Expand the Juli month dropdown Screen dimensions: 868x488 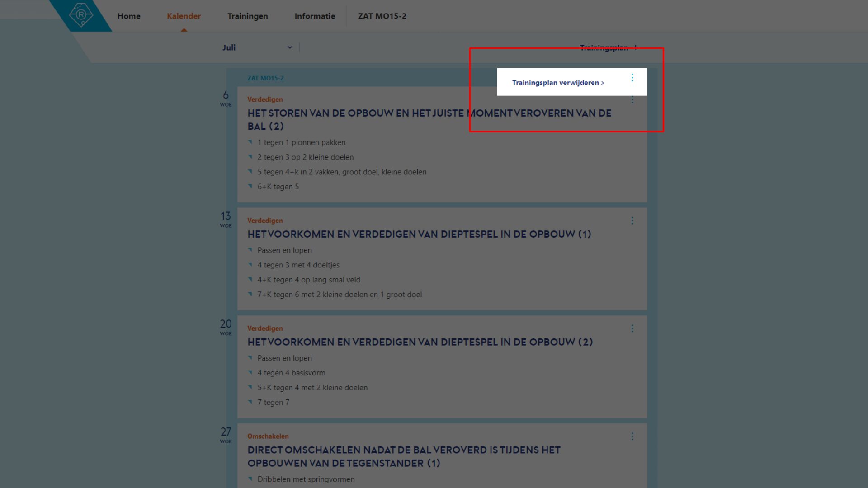[289, 47]
